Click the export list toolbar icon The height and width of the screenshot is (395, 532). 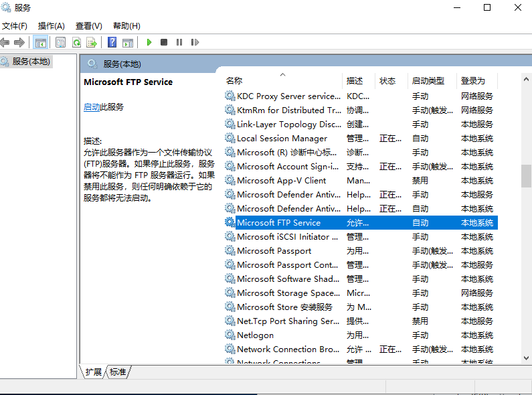tap(92, 42)
